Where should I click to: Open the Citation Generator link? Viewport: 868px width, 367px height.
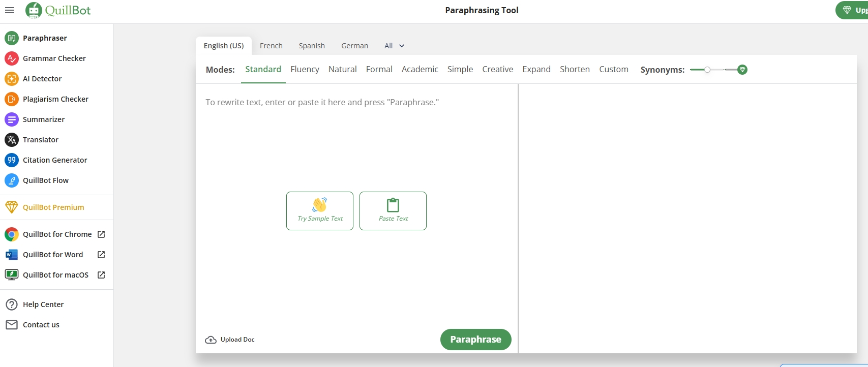55,160
